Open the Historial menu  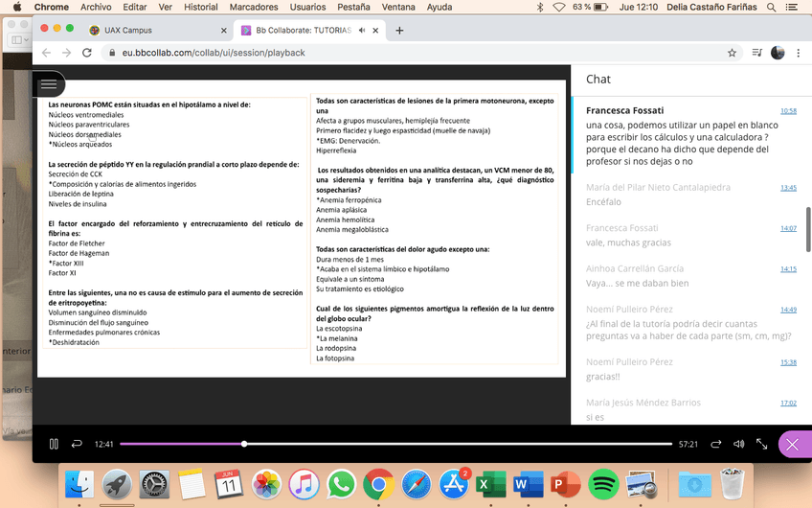click(200, 7)
